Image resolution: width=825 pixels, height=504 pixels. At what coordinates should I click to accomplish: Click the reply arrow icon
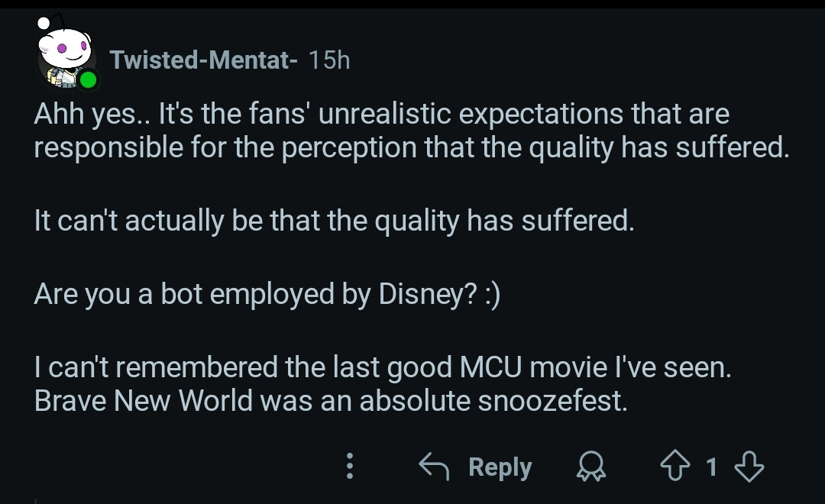(x=435, y=466)
